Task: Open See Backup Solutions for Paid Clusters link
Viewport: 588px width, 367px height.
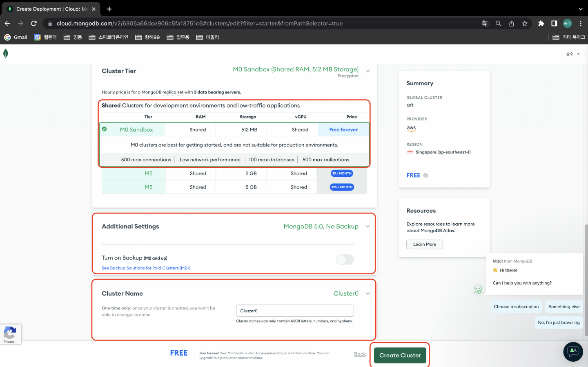Action: (146, 268)
